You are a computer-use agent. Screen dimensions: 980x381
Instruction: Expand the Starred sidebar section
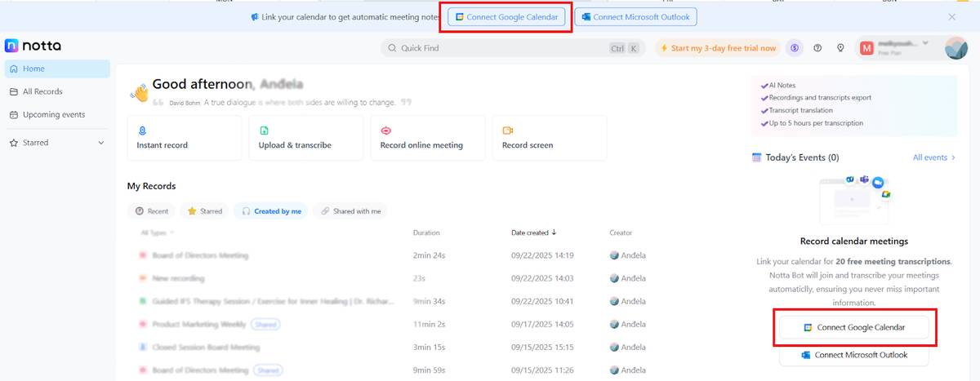pyautogui.click(x=101, y=143)
